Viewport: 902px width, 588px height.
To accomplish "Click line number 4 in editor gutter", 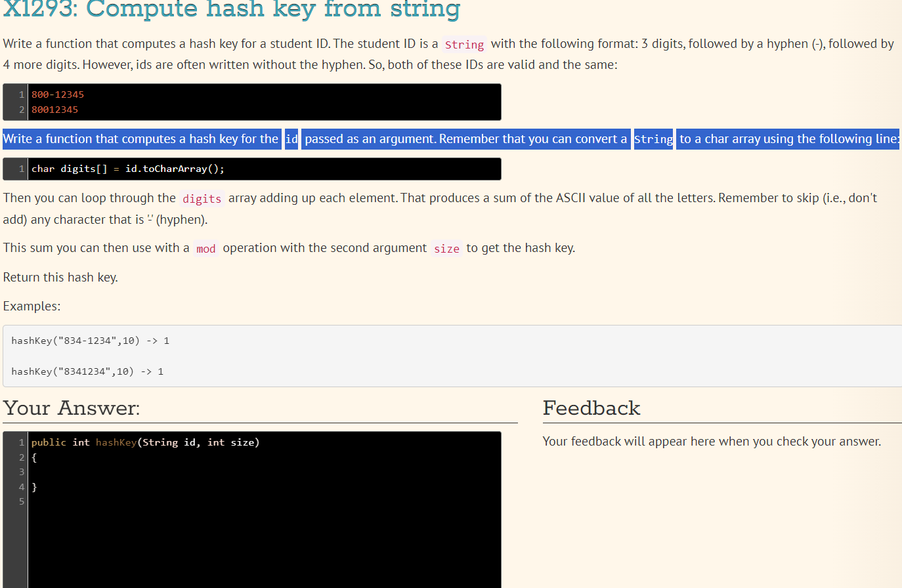I will click(22, 486).
